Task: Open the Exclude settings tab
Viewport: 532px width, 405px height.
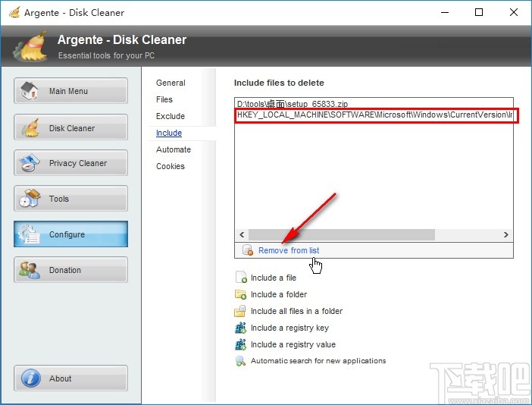Action: (x=171, y=116)
